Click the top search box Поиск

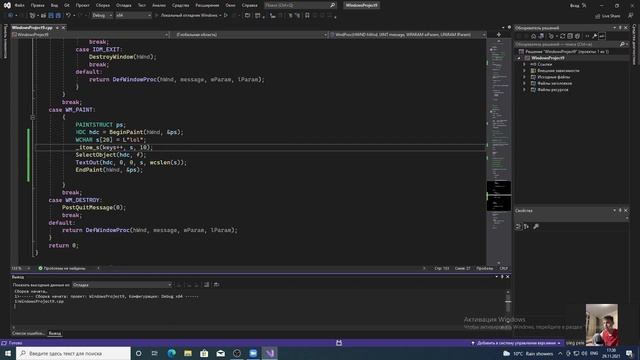tap(300, 5)
